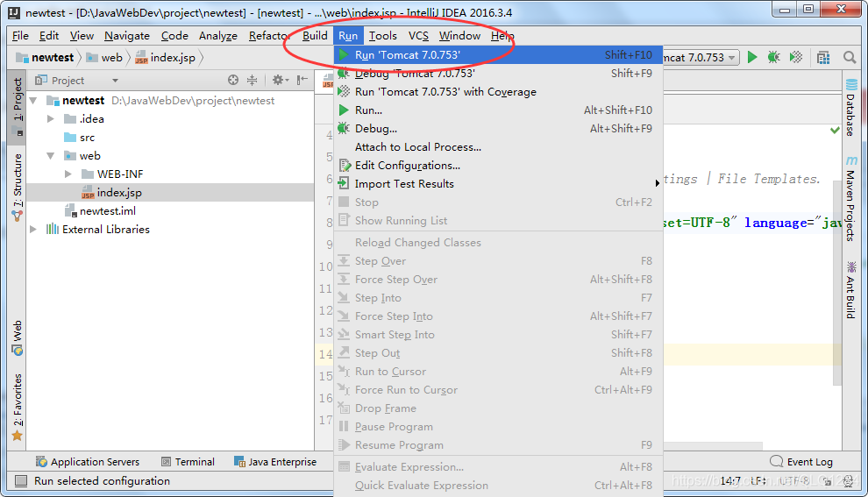868x497 pixels.
Task: Open the File menu
Action: point(20,35)
